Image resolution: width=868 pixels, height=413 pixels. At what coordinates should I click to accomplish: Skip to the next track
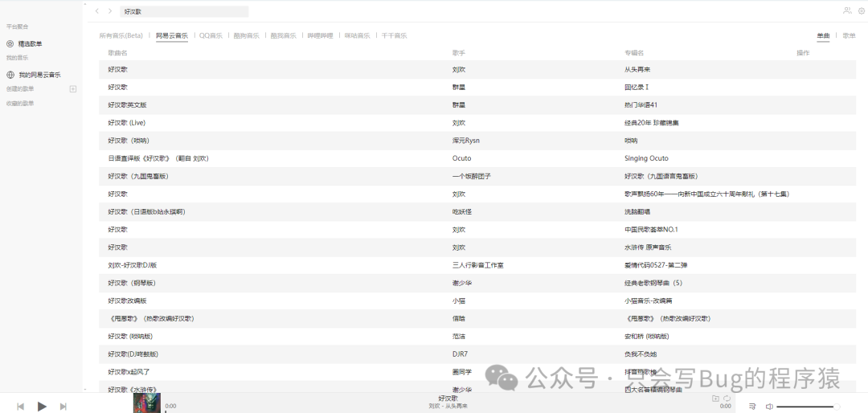(x=63, y=407)
